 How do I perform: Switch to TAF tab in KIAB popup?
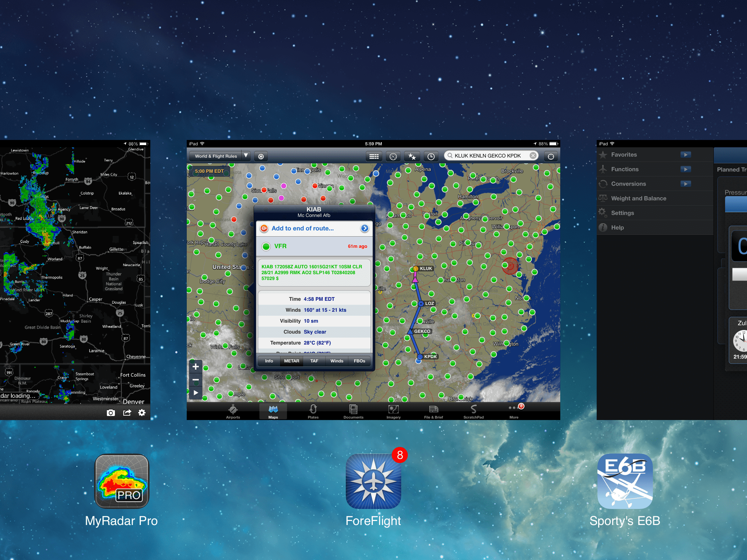tap(314, 361)
